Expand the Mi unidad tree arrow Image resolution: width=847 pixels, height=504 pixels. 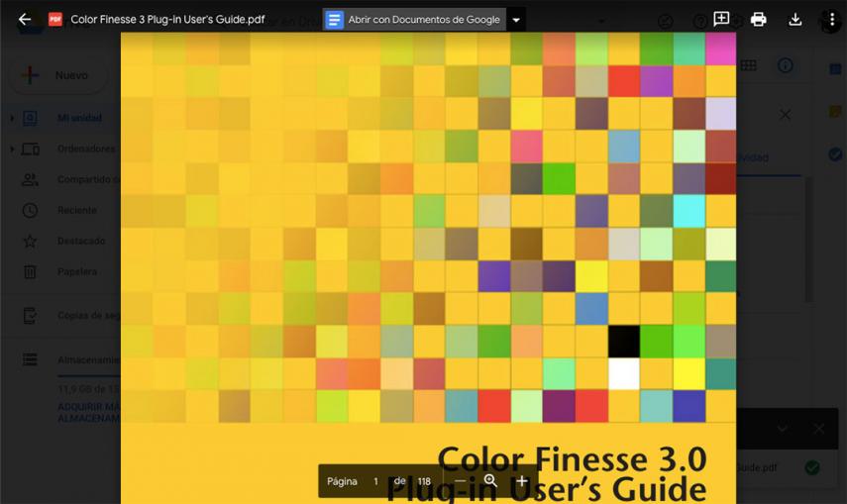click(x=12, y=118)
